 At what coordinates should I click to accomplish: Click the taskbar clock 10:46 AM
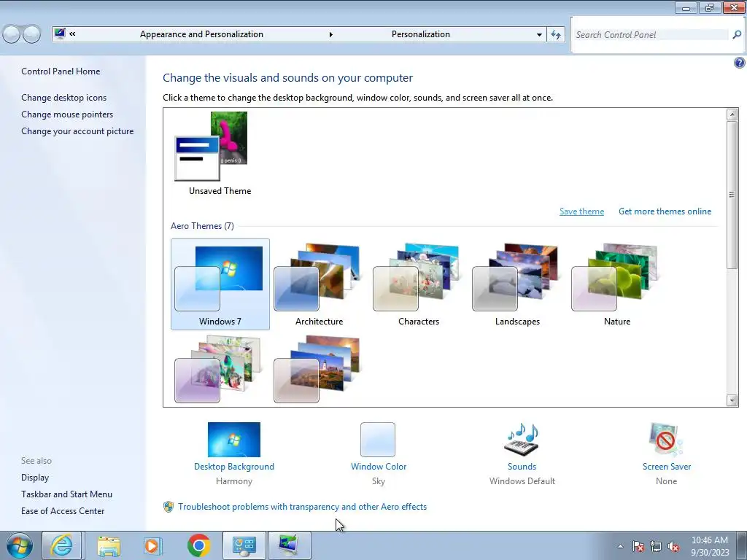[710, 546]
